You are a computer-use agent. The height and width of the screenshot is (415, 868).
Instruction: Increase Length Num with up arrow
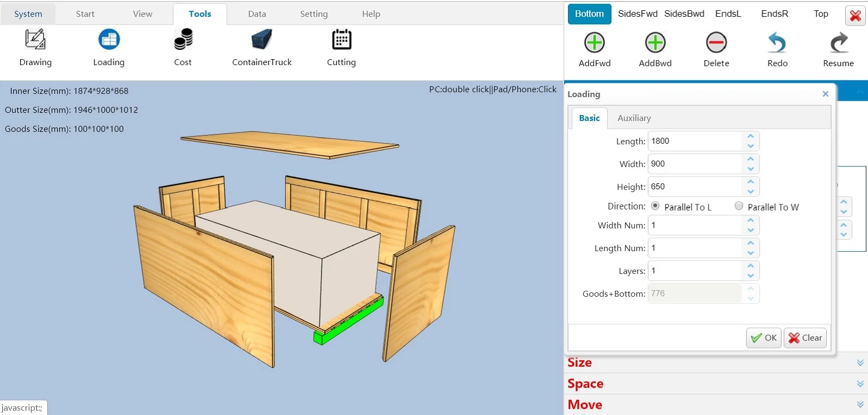click(x=750, y=243)
